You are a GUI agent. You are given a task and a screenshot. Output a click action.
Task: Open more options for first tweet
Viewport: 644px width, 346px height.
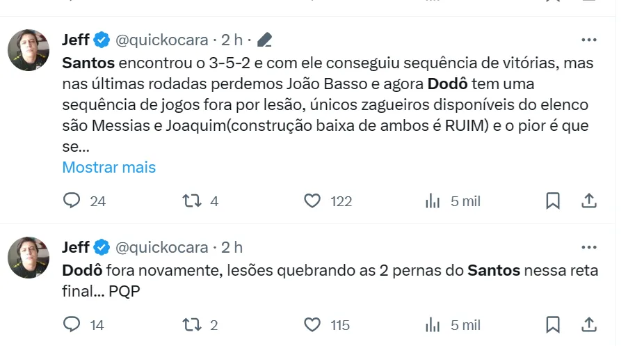[588, 40]
